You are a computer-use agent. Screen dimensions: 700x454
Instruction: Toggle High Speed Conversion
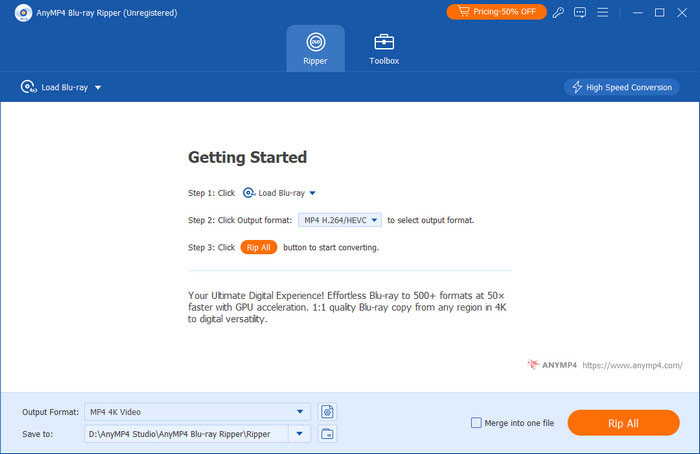click(x=621, y=87)
